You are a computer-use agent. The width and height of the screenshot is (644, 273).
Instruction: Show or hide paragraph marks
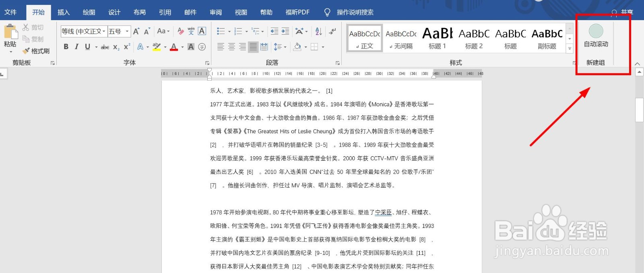pos(332,31)
